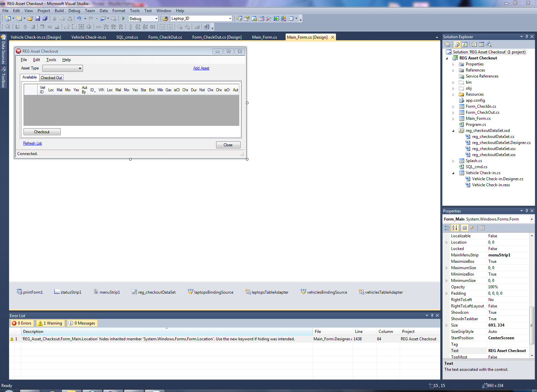
Task: Click the Refresh icon in Solution Explorer
Action: [465, 44]
